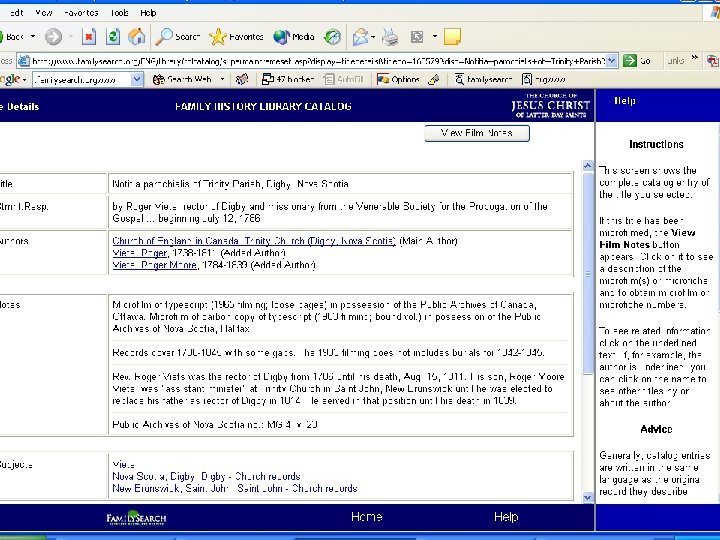Open the Favorites menu

81,13
